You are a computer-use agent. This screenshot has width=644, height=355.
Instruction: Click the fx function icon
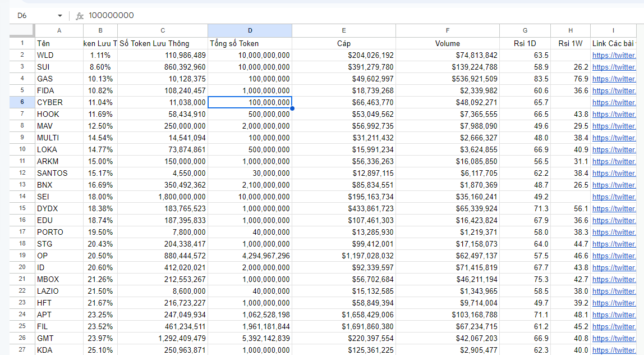tap(80, 16)
